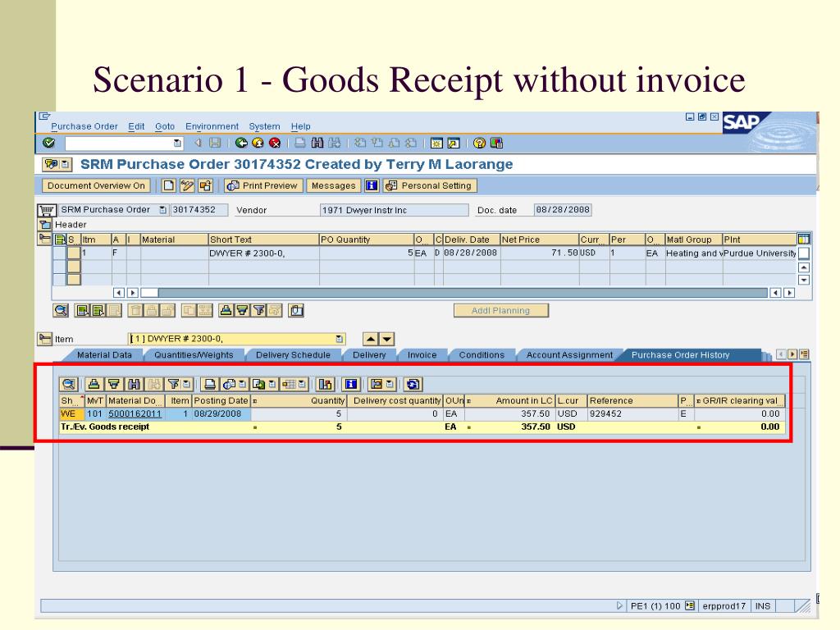Click the Details magnifier icon in PO history toolbar
Image resolution: width=840 pixels, height=630 pixels.
click(x=69, y=384)
